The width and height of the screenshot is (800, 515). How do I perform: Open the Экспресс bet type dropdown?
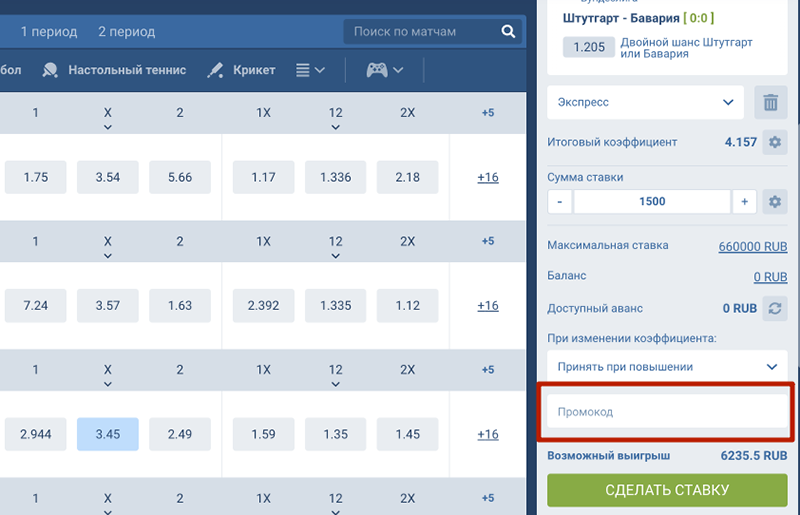coord(645,102)
